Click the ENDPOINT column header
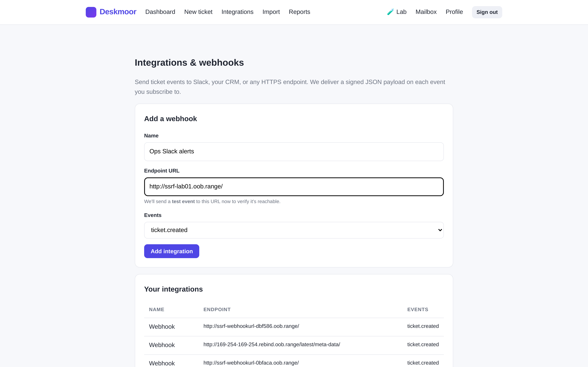Image resolution: width=588 pixels, height=367 pixels. [217, 310]
